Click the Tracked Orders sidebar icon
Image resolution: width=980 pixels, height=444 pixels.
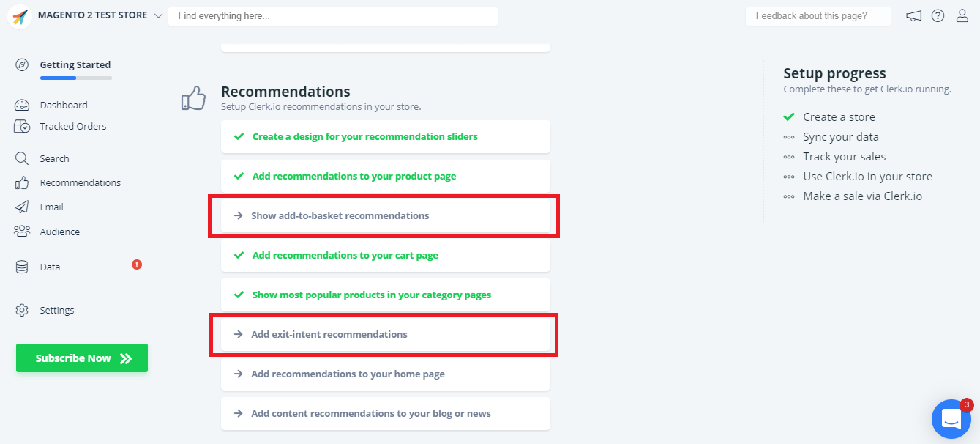click(22, 127)
